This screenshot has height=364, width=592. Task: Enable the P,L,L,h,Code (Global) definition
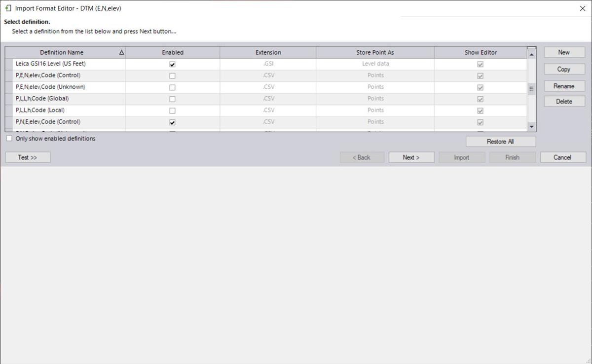point(172,99)
